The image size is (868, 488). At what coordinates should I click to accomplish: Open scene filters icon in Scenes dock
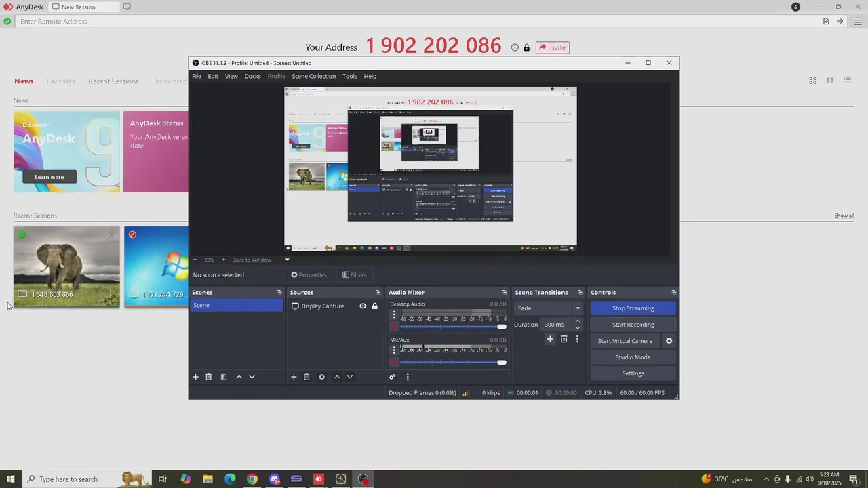pos(224,377)
